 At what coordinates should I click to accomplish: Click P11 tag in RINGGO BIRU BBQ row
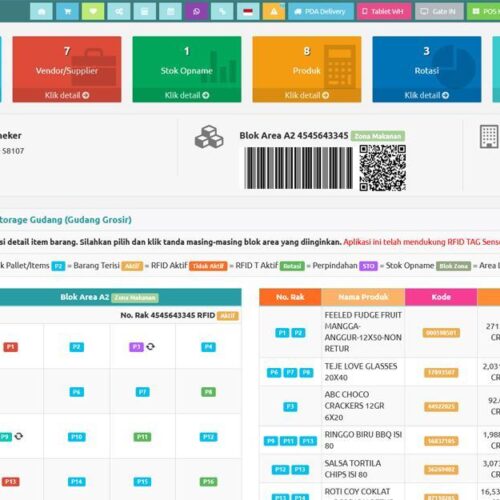pos(288,441)
